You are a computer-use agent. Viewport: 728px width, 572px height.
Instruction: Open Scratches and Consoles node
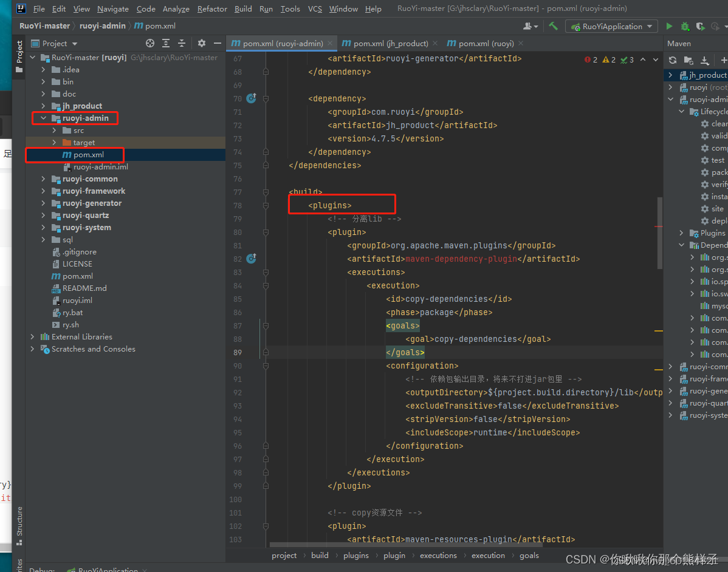click(x=88, y=349)
